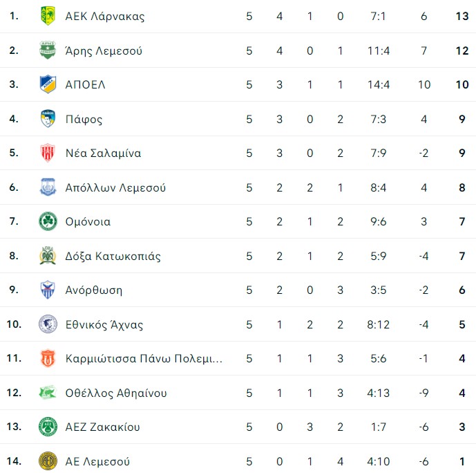The image size is (476, 473).
Task: Open truncated Καρμιώτισσα Πάνω Πολεμι... team name
Action: click(x=144, y=359)
